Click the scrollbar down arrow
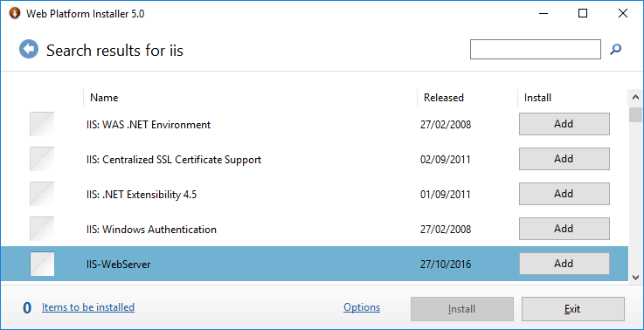Viewport: 644px width, 330px height. tap(636, 278)
